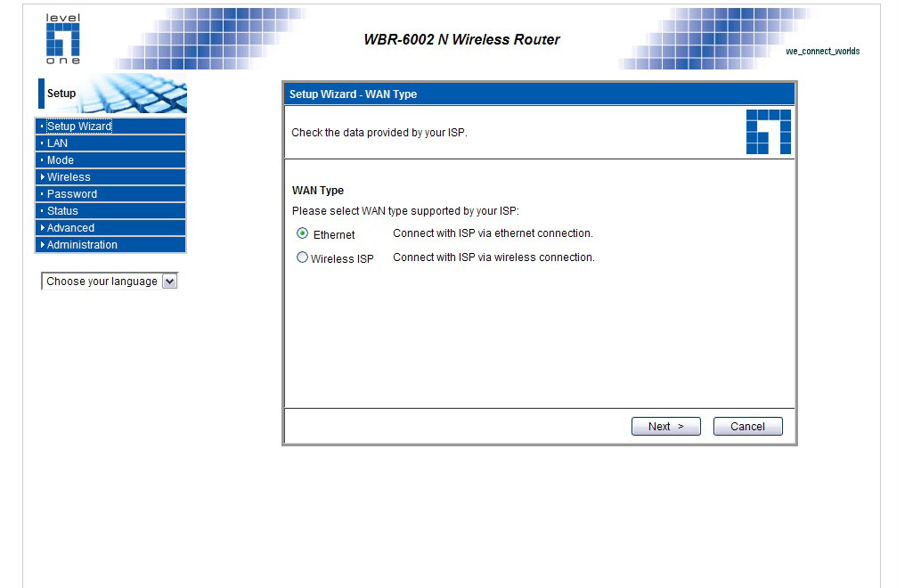Click 'WBR-6002 N Wireless Router' title
This screenshot has width=905, height=588.
pyautogui.click(x=461, y=39)
